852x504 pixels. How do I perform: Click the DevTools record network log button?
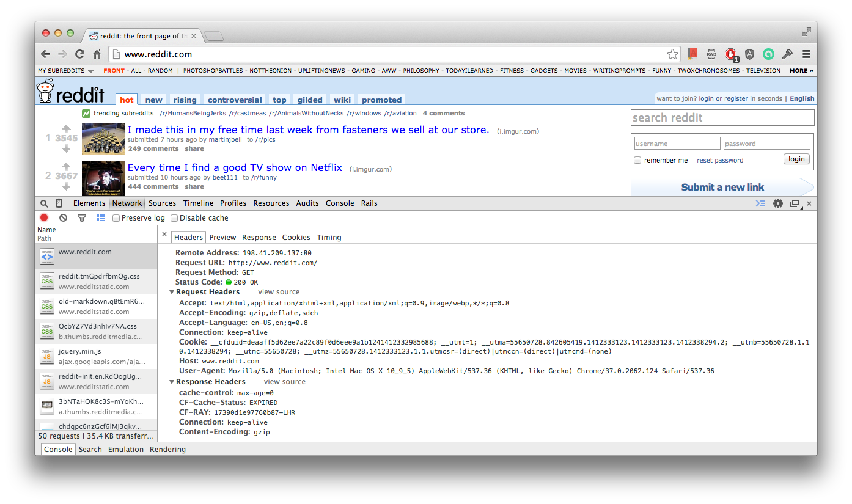[44, 218]
